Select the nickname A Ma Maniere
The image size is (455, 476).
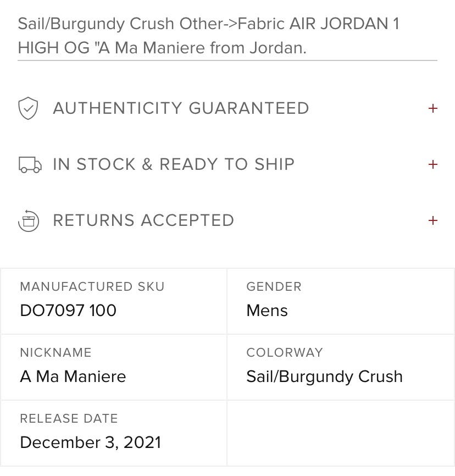73,377
